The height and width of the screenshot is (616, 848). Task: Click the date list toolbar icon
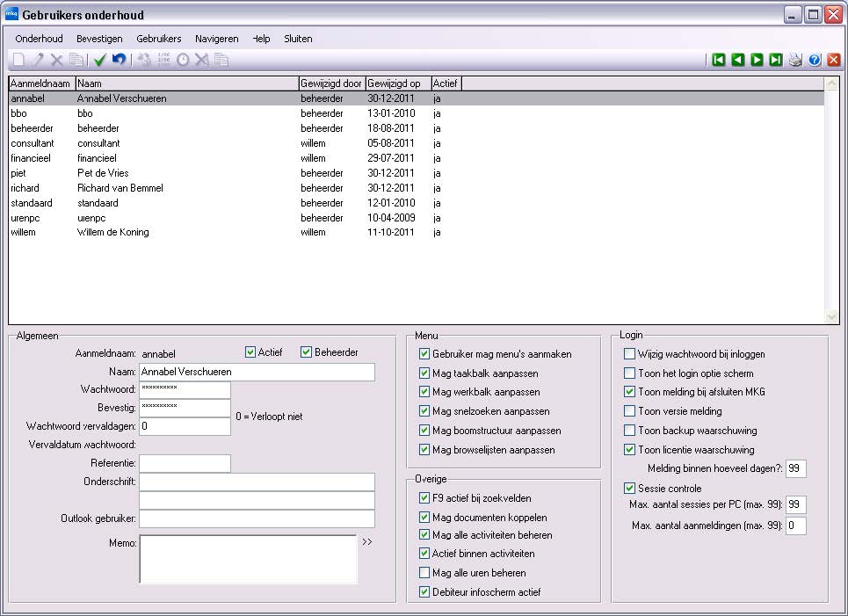coord(163,60)
